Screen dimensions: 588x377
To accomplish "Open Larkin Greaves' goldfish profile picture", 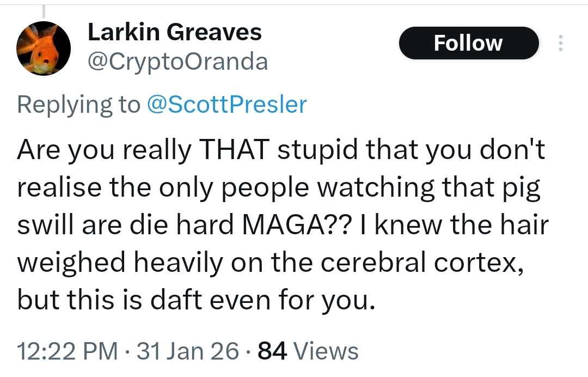I will point(44,49).
